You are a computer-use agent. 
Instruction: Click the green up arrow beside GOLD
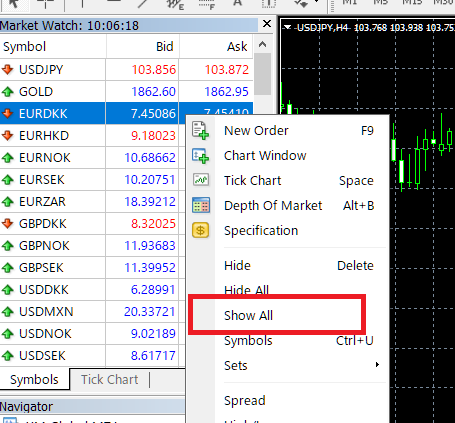[7, 92]
